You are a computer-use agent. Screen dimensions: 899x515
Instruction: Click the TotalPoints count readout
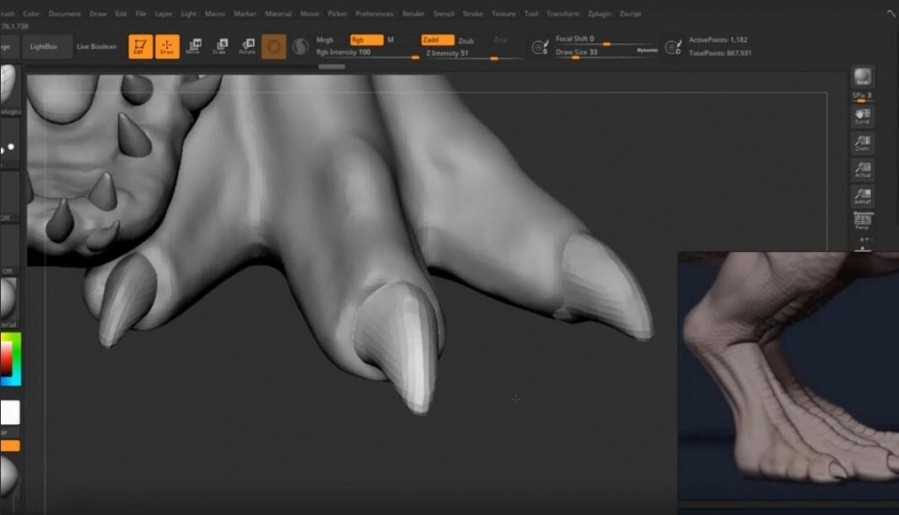(x=720, y=53)
